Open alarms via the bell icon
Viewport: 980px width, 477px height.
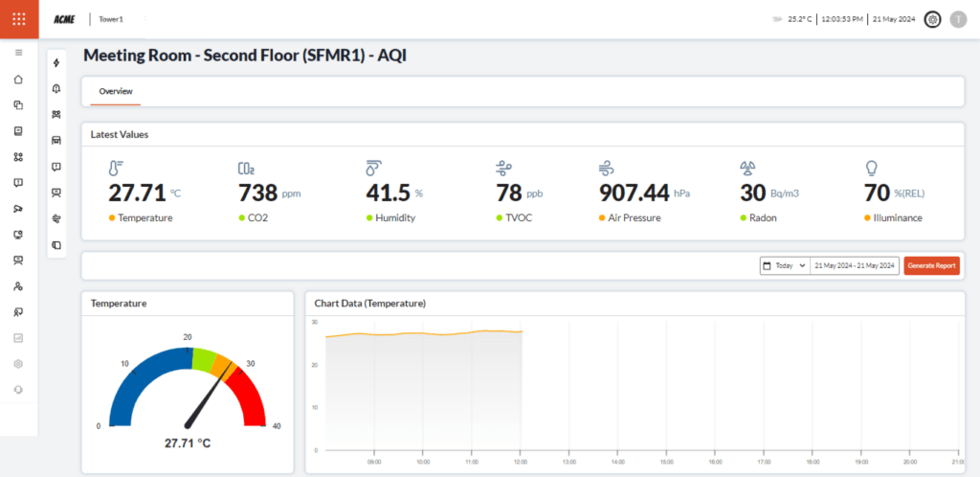pos(56,89)
